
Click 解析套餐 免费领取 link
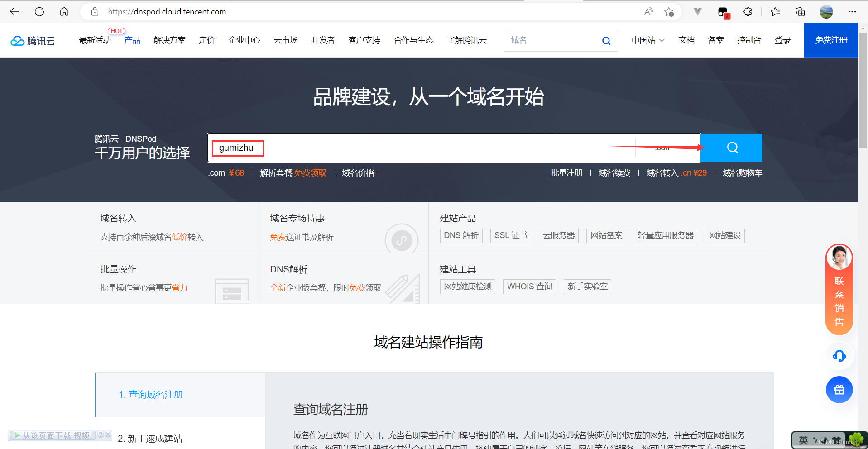[293, 173]
